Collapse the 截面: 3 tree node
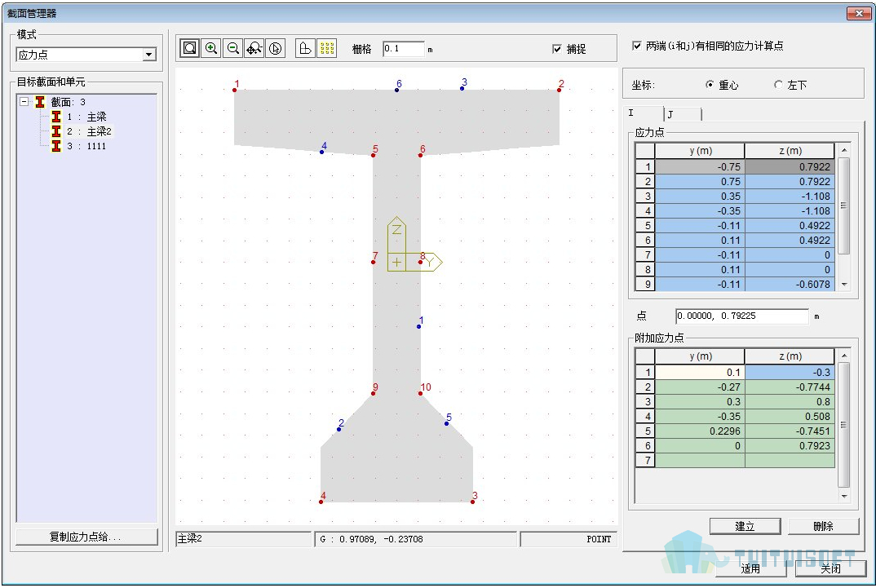Image resolution: width=876 pixels, height=588 pixels. tap(24, 102)
